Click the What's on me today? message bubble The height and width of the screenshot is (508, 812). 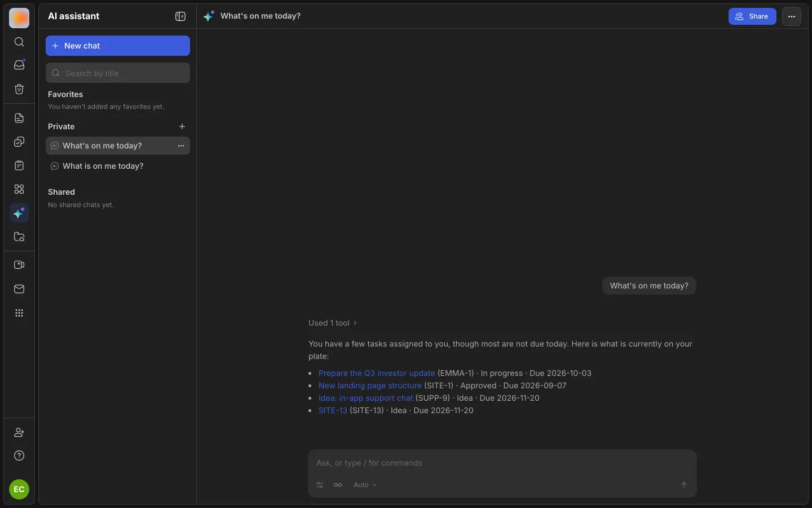[x=649, y=286]
